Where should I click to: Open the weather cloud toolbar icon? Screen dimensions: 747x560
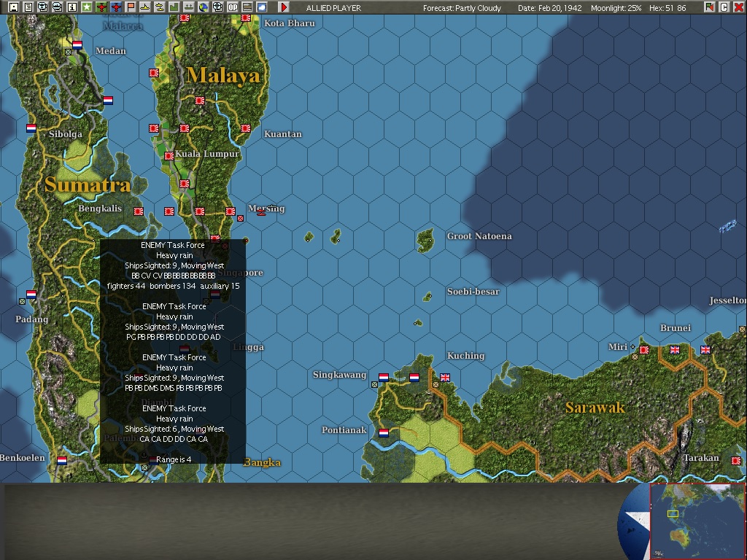[262, 7]
